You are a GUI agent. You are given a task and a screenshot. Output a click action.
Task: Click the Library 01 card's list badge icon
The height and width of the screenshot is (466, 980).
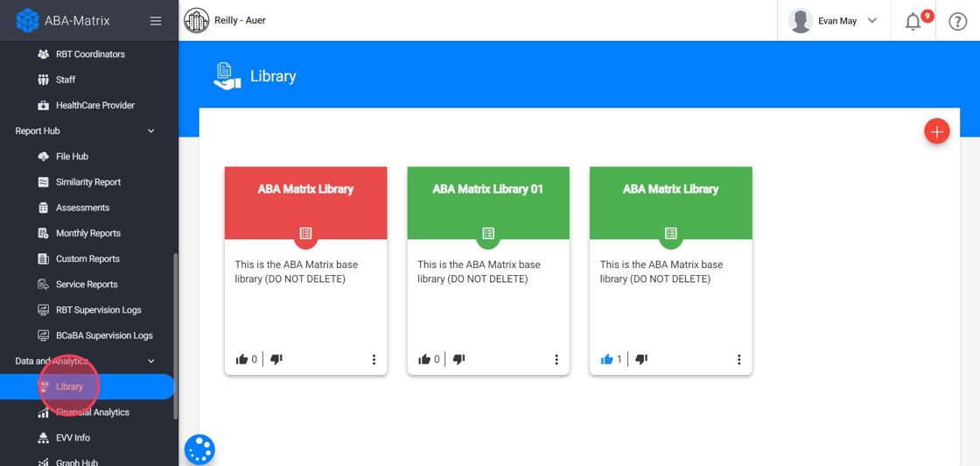tap(488, 233)
